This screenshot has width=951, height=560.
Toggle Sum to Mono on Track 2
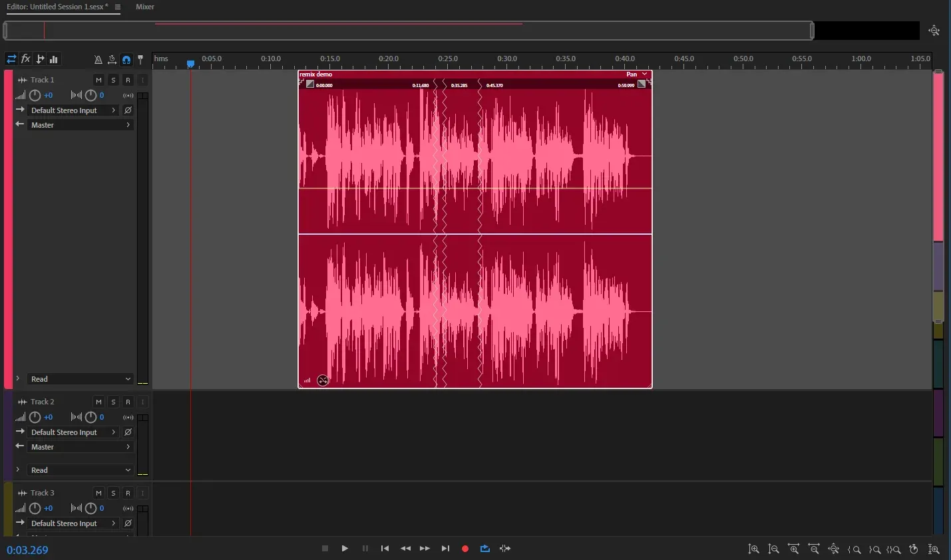click(128, 418)
